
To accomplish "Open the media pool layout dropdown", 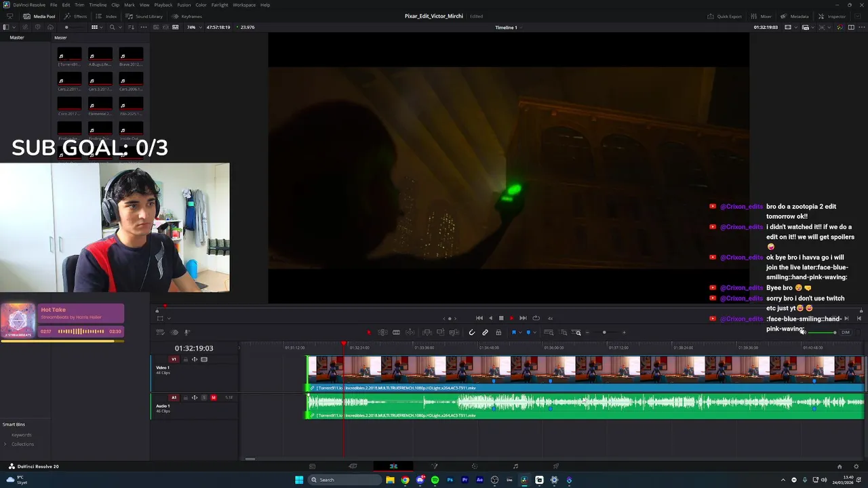I will [x=14, y=27].
